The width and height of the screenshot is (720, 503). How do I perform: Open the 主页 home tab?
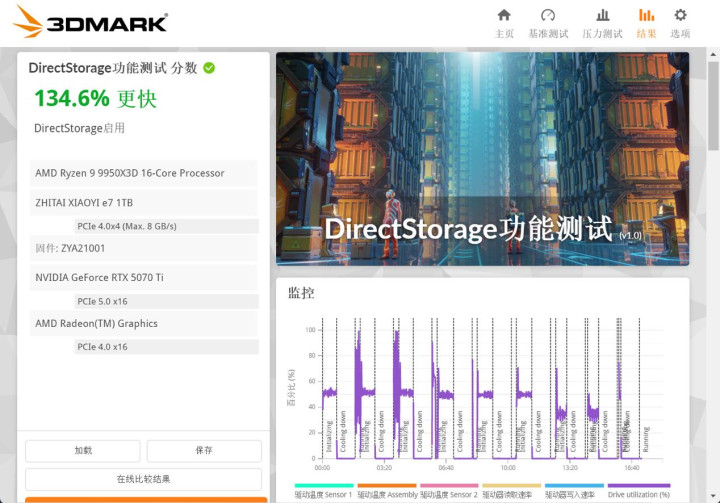504,23
